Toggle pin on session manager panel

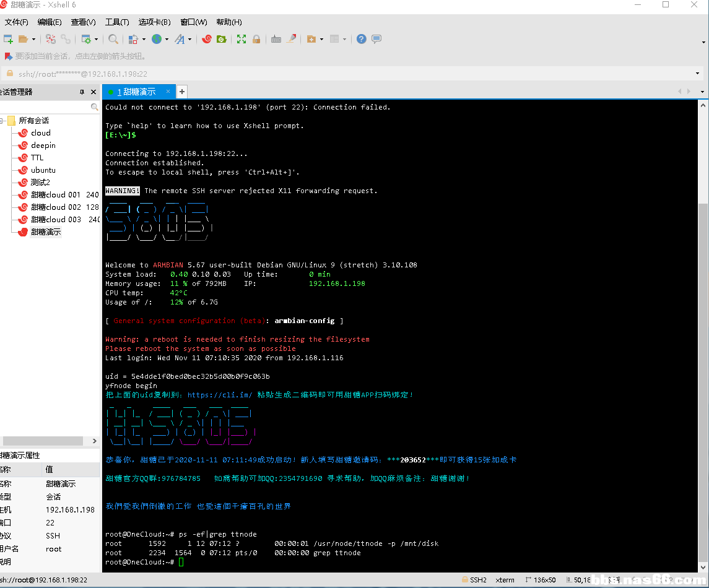(x=82, y=92)
